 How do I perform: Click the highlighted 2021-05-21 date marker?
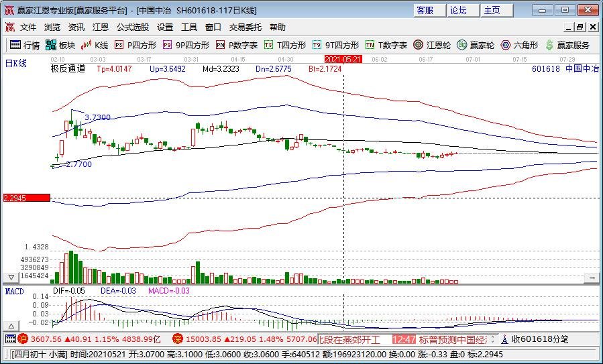pos(343,59)
